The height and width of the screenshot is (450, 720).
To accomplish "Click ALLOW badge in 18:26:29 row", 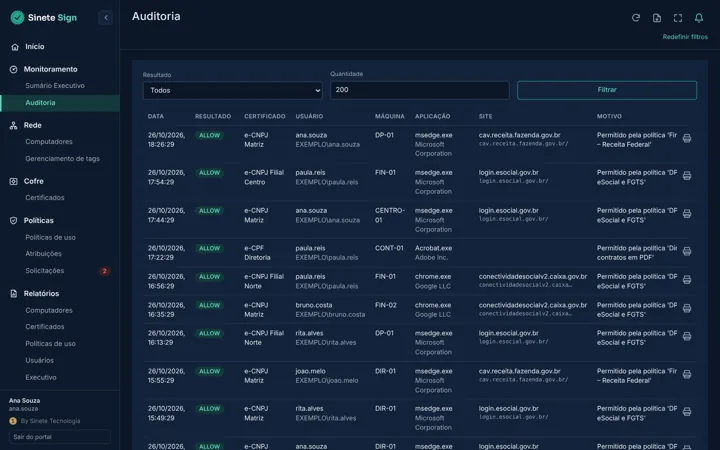I will pyautogui.click(x=209, y=135).
